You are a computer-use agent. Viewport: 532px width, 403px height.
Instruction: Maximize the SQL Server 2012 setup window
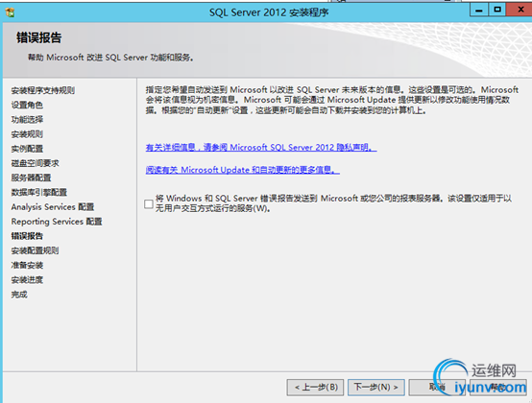[497, 10]
